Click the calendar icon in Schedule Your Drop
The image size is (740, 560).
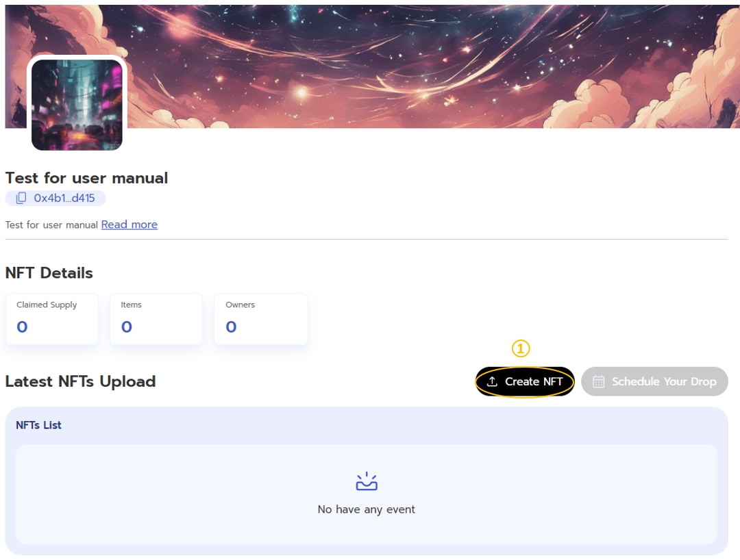pyautogui.click(x=598, y=381)
